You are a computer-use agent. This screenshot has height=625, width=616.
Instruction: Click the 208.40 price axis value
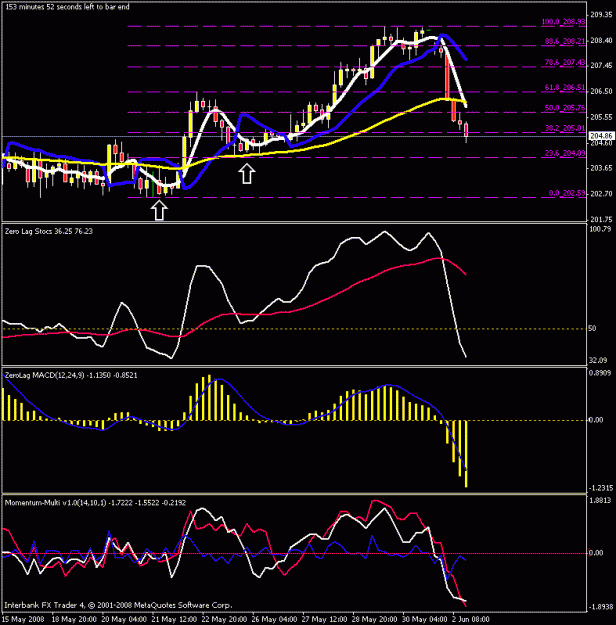point(601,40)
